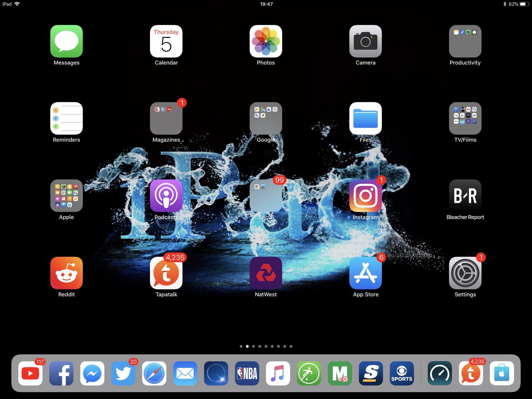532x399 pixels.
Task: Launch Safari from the dock
Action: (154, 373)
